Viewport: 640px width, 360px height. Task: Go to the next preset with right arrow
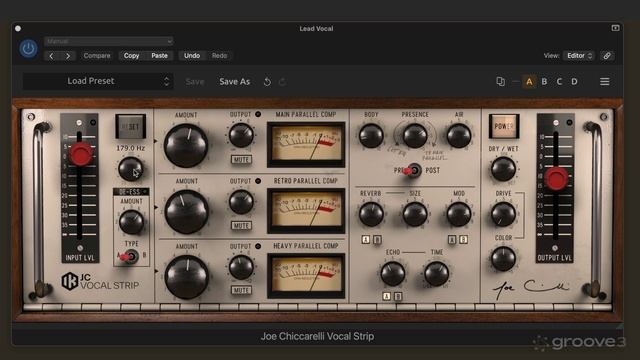68,56
